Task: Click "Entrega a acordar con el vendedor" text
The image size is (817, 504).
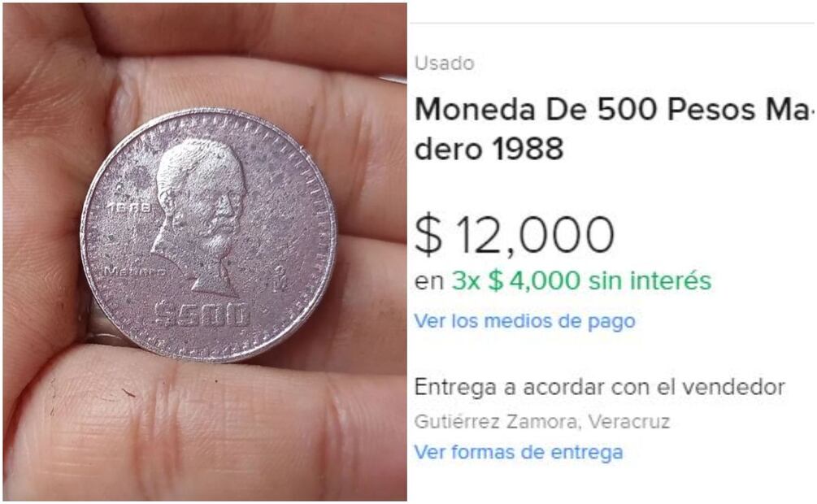Action: click(599, 387)
